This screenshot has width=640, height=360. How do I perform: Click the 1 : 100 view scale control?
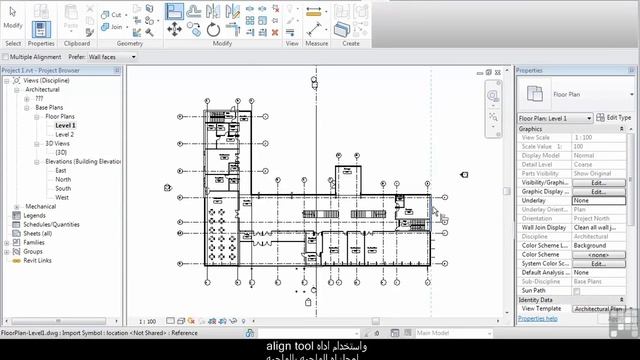pyautogui.click(x=147, y=322)
